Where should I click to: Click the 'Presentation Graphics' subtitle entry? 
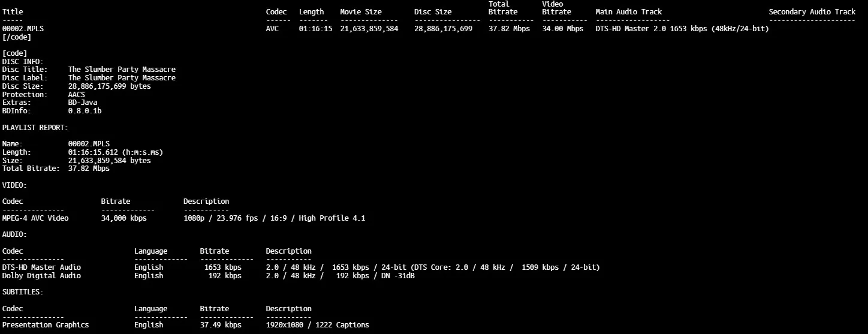coord(46,325)
